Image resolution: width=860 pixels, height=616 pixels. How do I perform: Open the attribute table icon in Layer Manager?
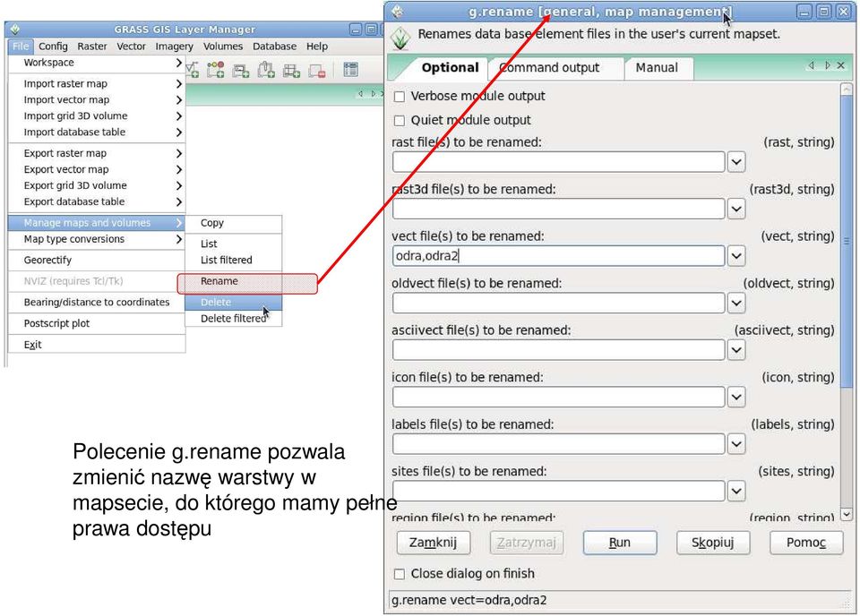pyautogui.click(x=350, y=70)
